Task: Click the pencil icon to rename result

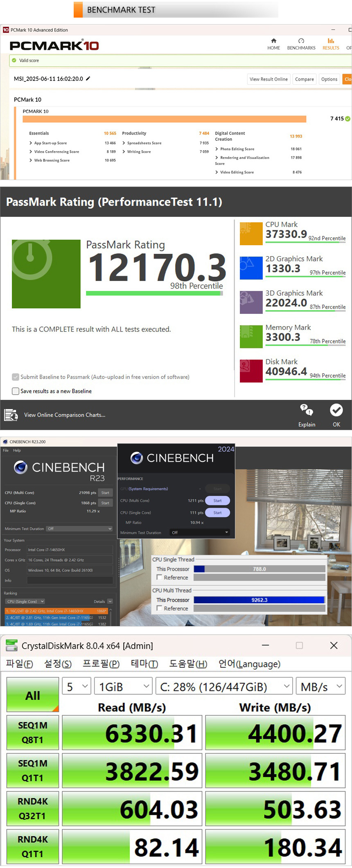Action: coord(88,79)
